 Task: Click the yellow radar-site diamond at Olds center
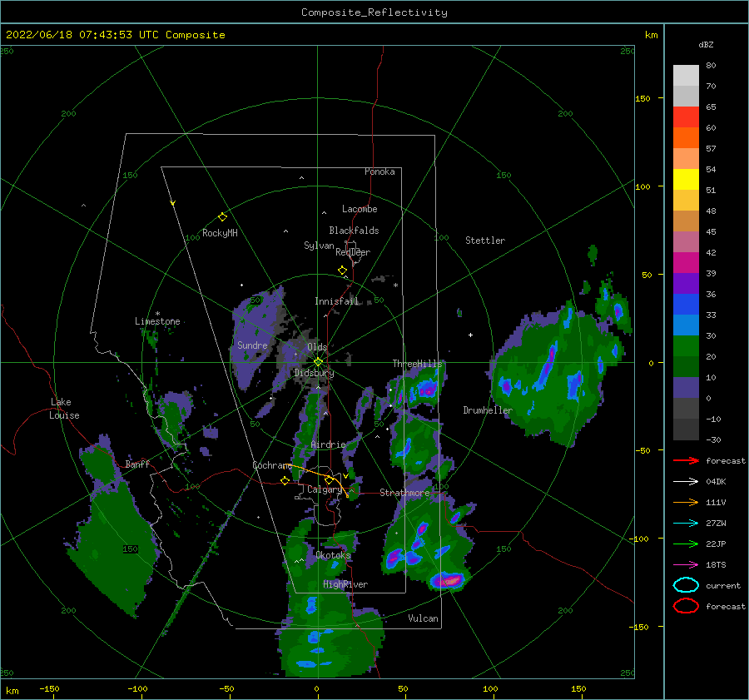point(318,362)
